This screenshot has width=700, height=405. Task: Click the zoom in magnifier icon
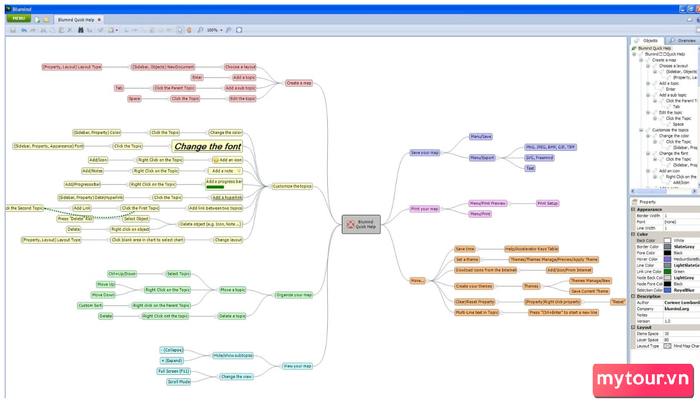click(229, 30)
